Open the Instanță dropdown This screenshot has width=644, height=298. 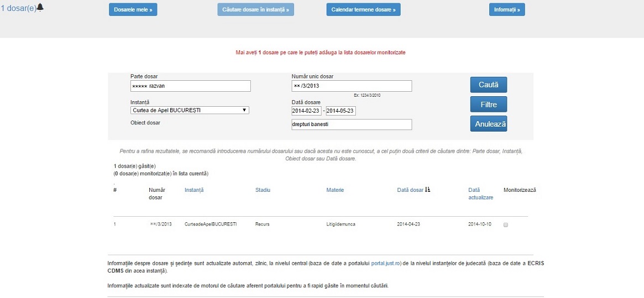pos(190,110)
